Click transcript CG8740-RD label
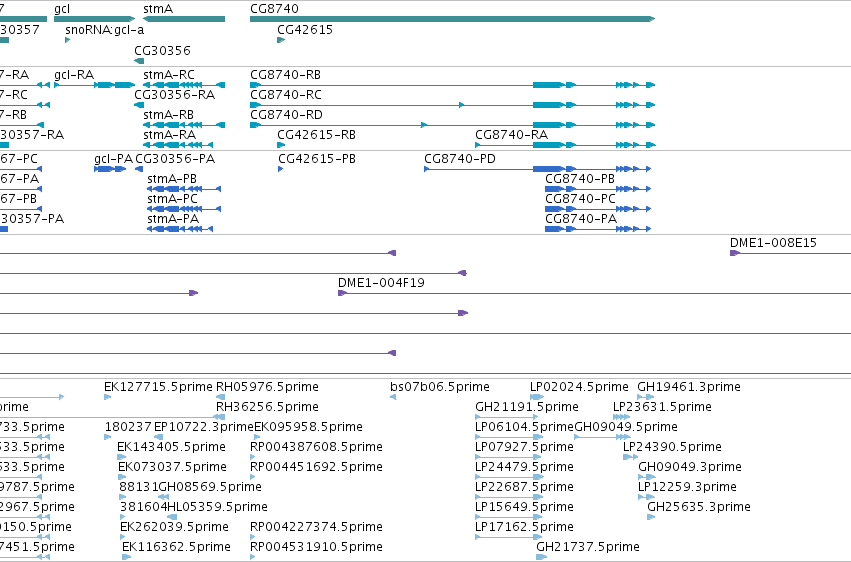Screen dimensions: 851x562 (287, 114)
